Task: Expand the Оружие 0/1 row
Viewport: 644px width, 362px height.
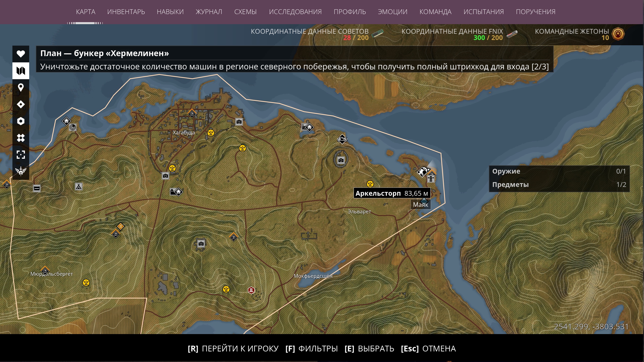Action: point(559,171)
